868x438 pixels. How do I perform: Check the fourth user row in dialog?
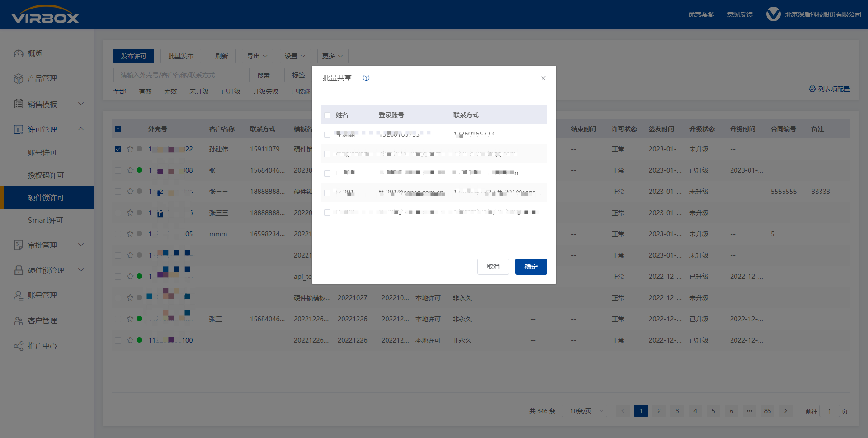coord(327,193)
